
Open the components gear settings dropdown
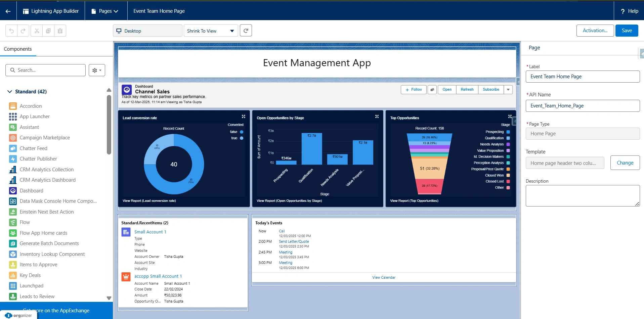(97, 70)
